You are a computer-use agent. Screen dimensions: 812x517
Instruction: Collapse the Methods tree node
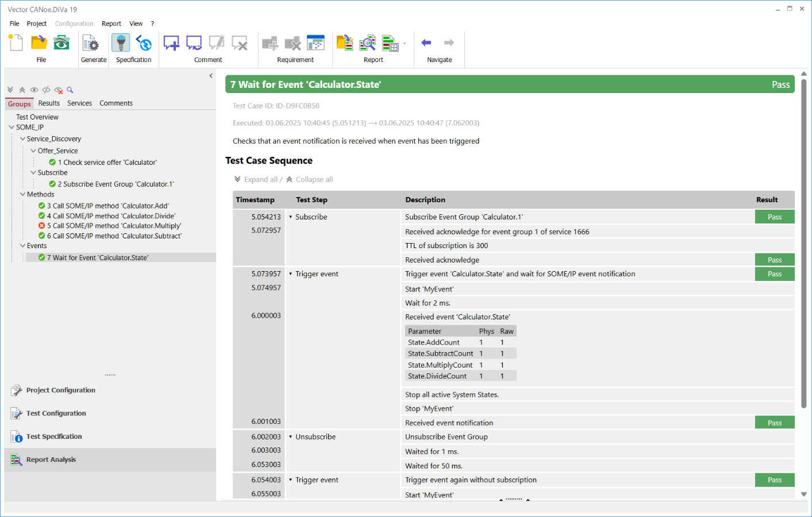pyautogui.click(x=22, y=195)
